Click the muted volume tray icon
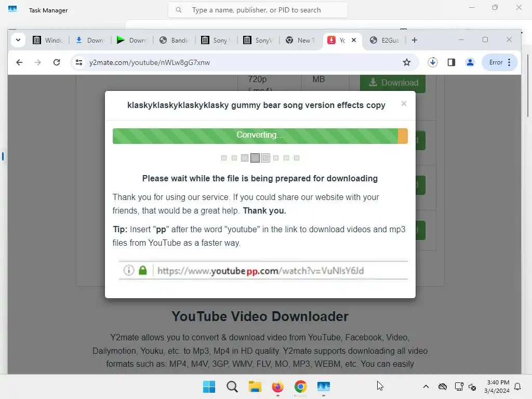 (x=472, y=387)
